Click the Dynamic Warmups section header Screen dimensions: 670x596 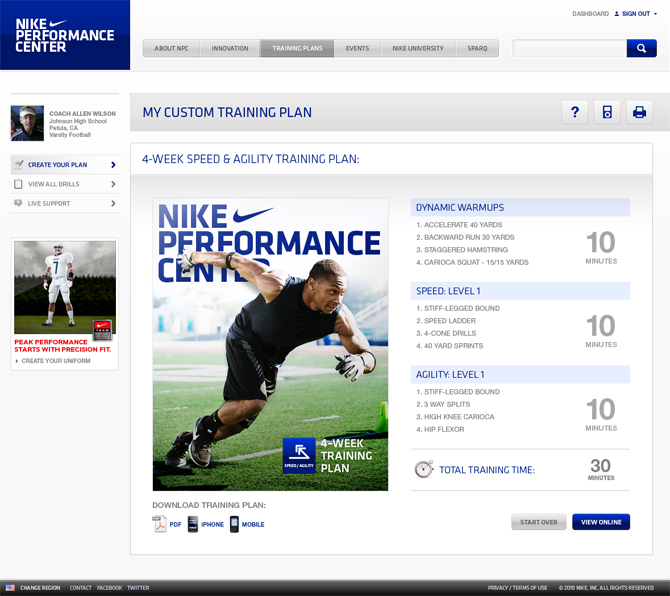520,207
